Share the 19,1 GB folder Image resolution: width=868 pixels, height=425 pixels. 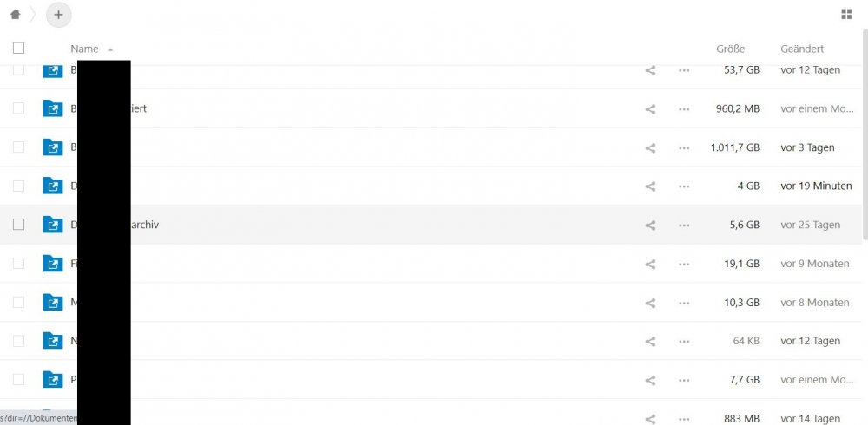pos(650,264)
